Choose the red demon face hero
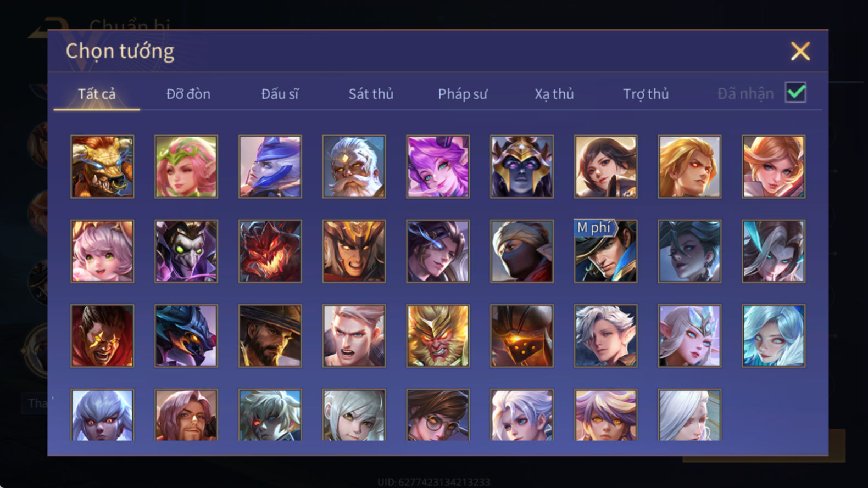 pos(270,251)
